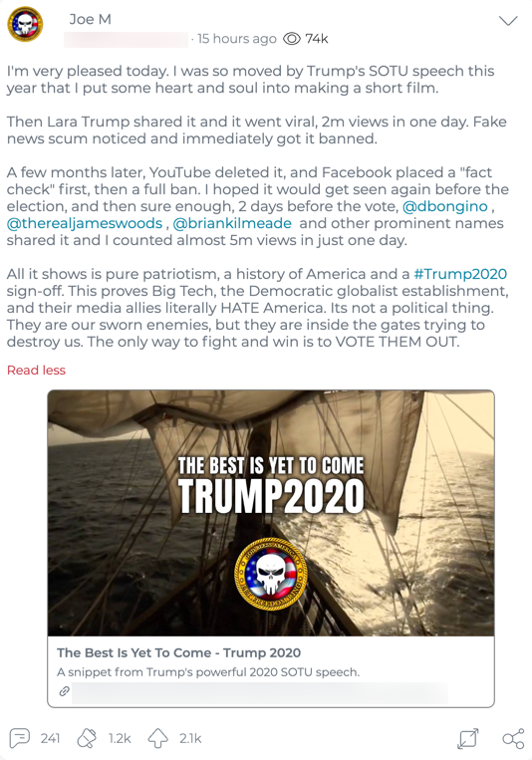
Task: Open the @briankilmeade mention
Action: [232, 223]
